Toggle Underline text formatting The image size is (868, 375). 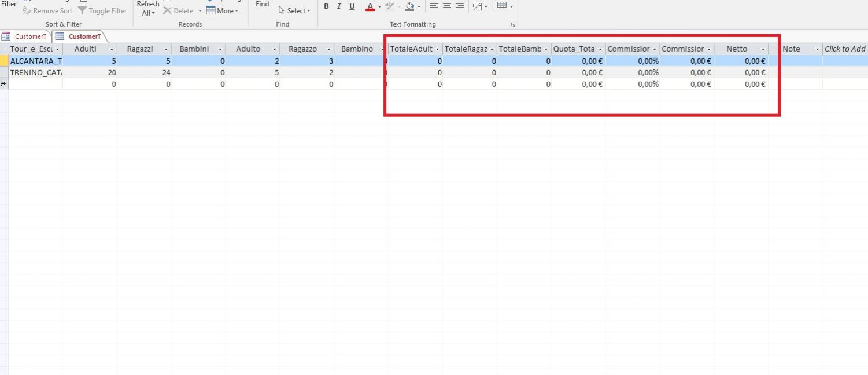[x=352, y=7]
